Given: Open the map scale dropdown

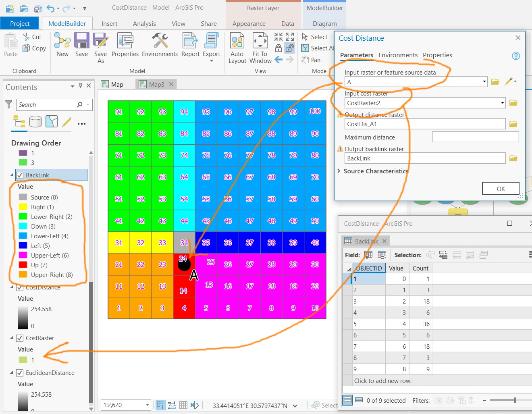Looking at the screenshot, I should pyautogui.click(x=148, y=405).
